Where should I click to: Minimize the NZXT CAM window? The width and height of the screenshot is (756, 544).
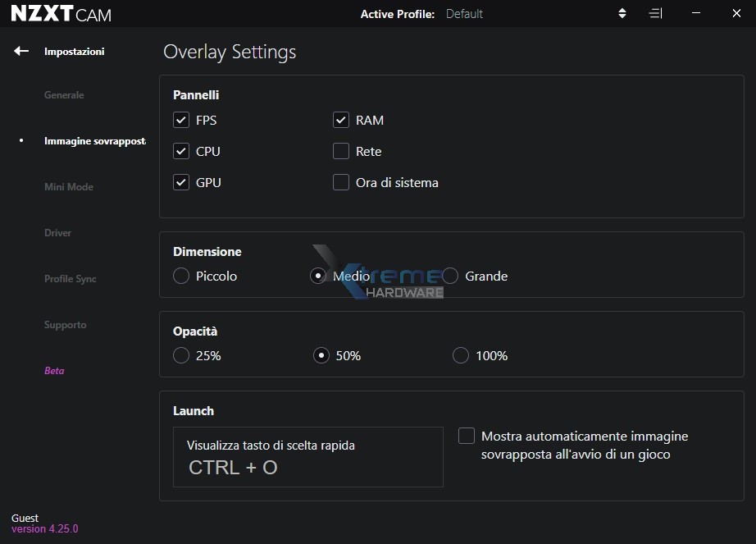tap(696, 14)
